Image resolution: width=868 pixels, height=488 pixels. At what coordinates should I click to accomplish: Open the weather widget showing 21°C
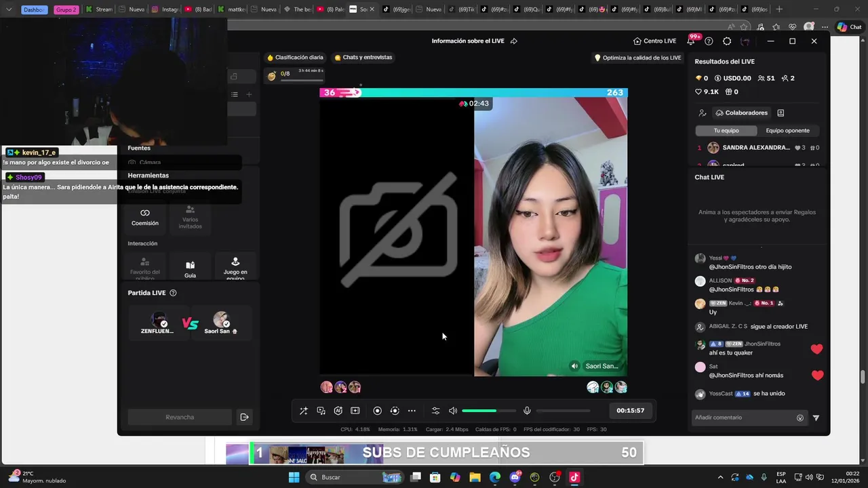(x=37, y=477)
